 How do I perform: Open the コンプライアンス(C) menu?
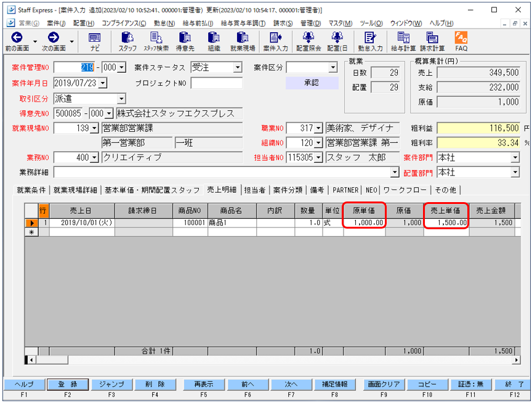[x=124, y=23]
